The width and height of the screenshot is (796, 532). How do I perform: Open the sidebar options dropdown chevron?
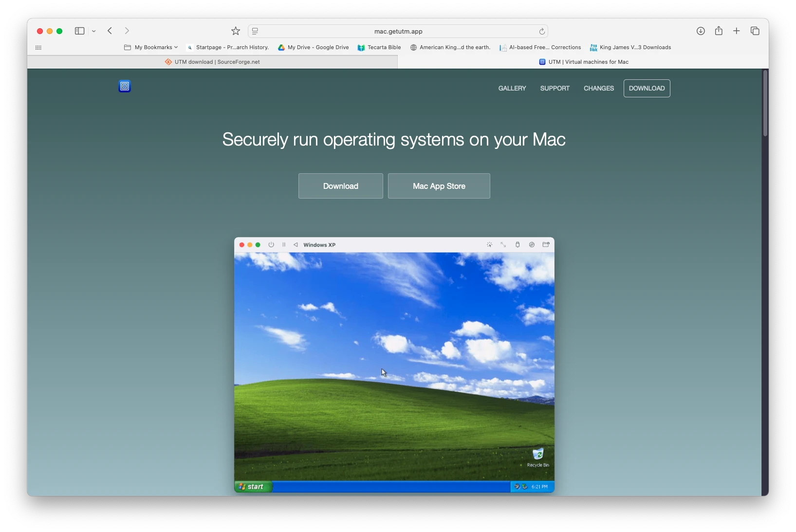click(x=94, y=31)
